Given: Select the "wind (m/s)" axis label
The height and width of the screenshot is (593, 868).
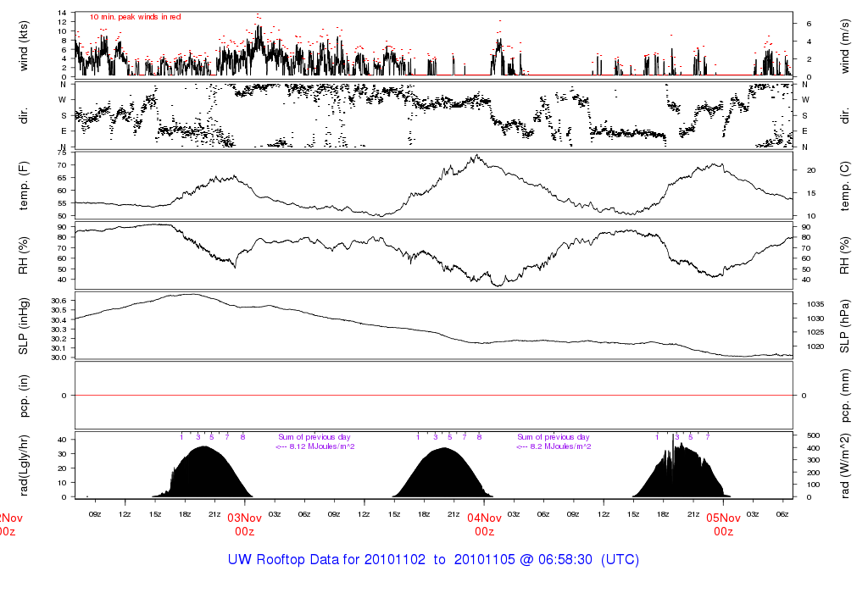Looking at the screenshot, I should (x=845, y=46).
